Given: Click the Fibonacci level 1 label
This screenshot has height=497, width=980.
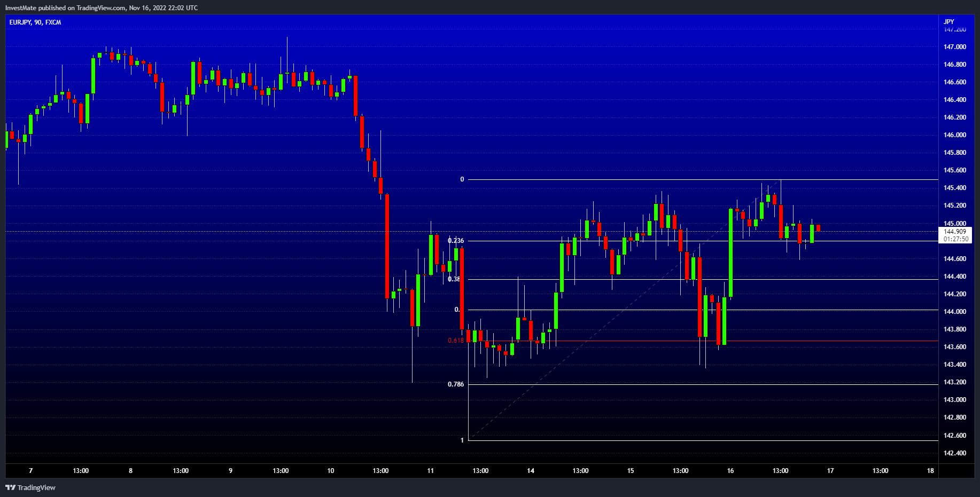Looking at the screenshot, I should 462,440.
